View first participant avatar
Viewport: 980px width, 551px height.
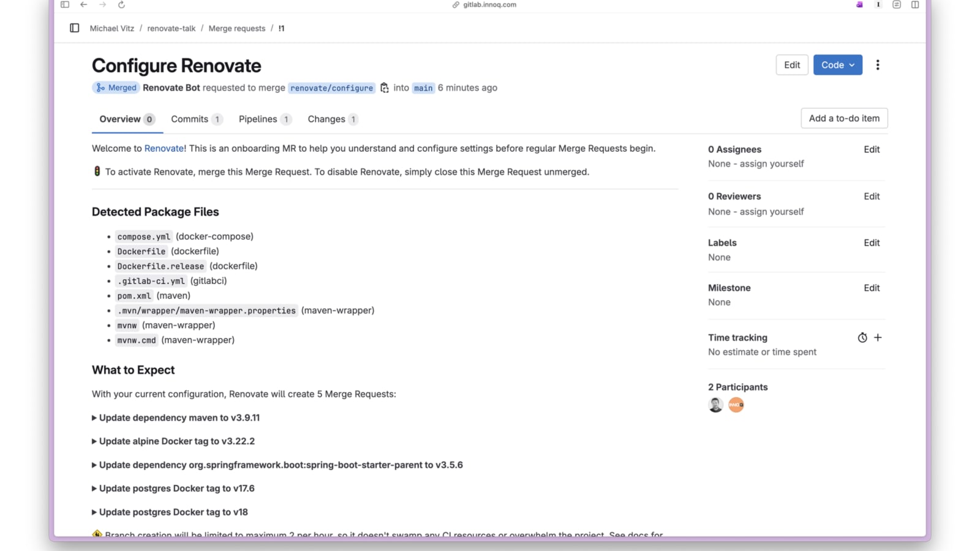click(715, 405)
